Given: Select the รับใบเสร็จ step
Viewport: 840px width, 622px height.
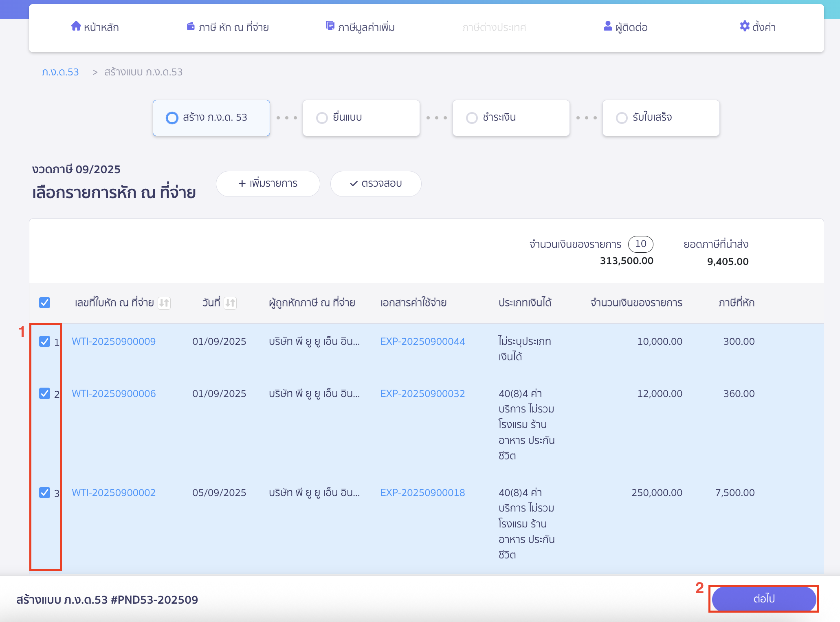Looking at the screenshot, I should pyautogui.click(x=622, y=118).
